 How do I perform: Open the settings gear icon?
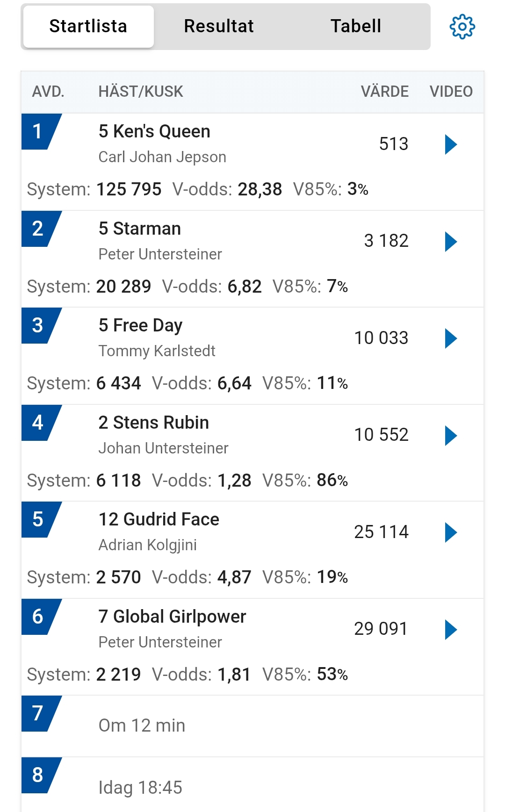tap(462, 27)
